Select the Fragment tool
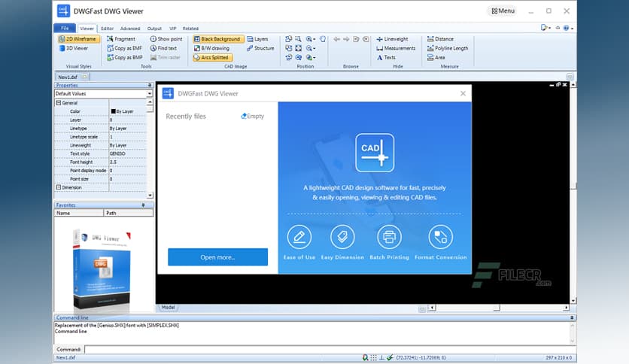Image resolution: width=629 pixels, height=364 pixels. (x=121, y=39)
